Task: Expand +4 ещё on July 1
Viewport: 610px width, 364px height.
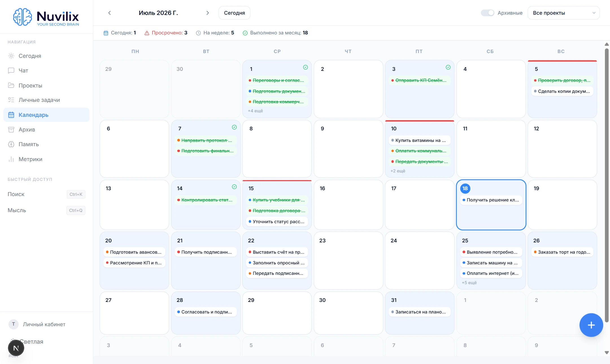Action: [255, 111]
